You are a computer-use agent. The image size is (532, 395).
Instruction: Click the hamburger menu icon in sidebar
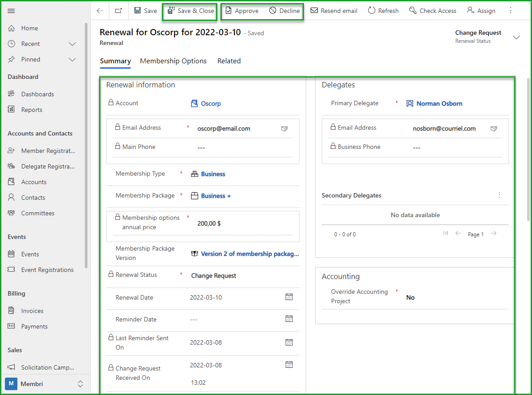tap(11, 11)
